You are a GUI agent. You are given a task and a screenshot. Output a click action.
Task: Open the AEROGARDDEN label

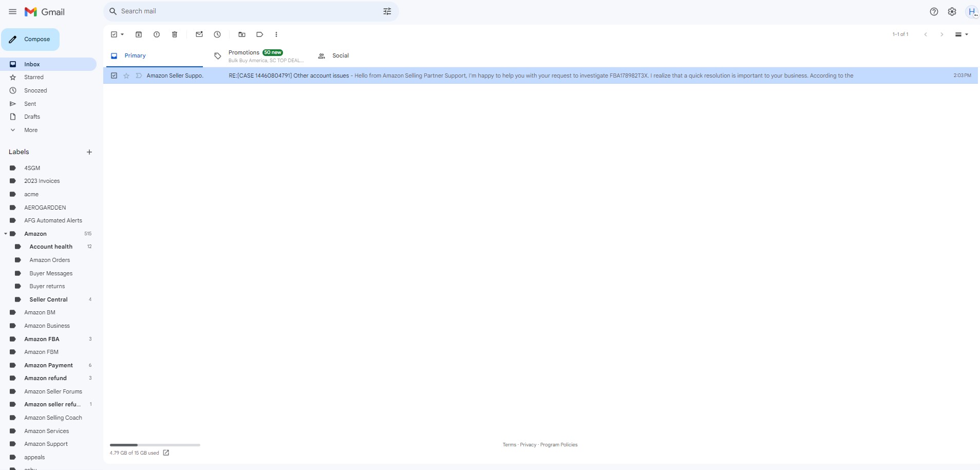(x=45, y=208)
